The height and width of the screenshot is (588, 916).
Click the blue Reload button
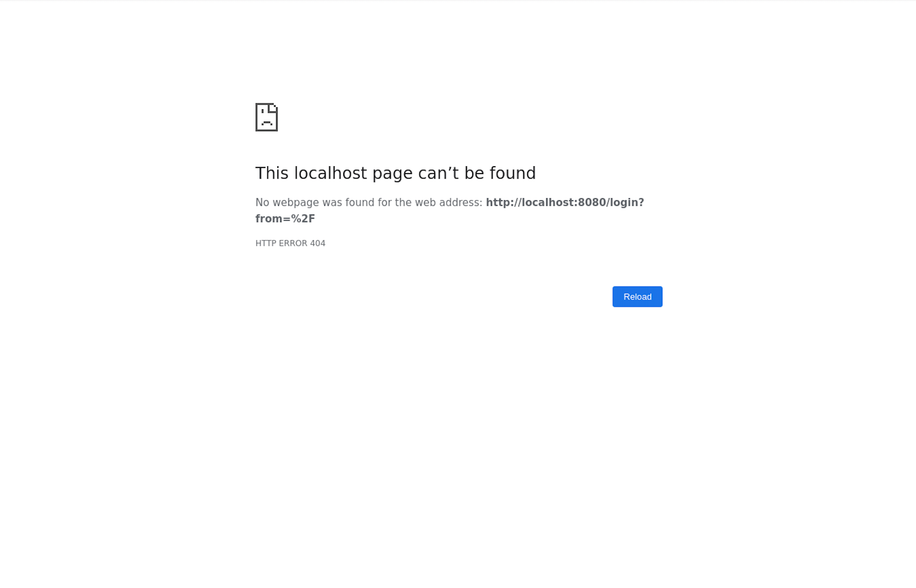pos(637,296)
